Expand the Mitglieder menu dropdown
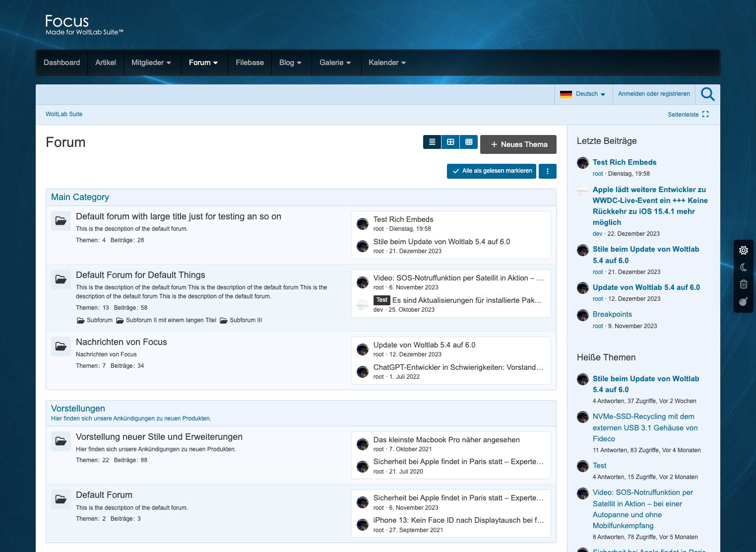 [151, 63]
